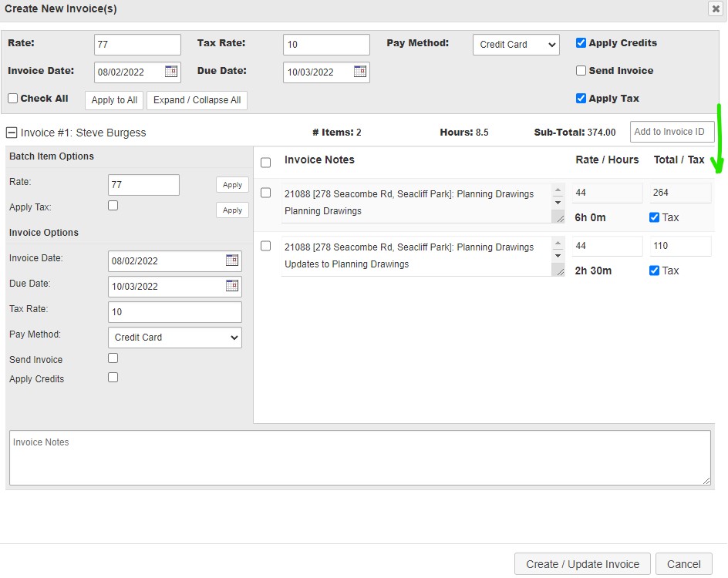The height and width of the screenshot is (578, 728).
Task: Open Invoice Options Invoice Date calendar icon
Action: (x=232, y=260)
